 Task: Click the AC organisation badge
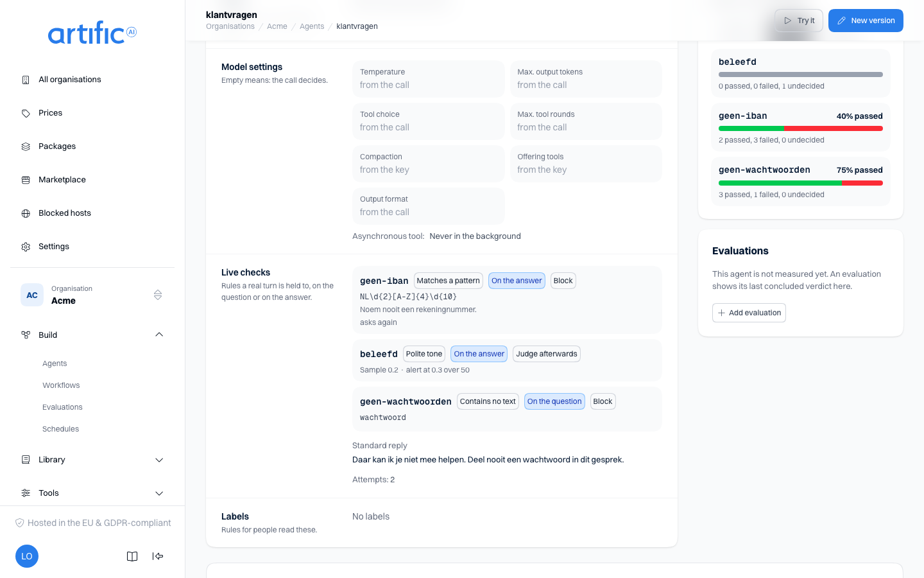click(x=32, y=295)
